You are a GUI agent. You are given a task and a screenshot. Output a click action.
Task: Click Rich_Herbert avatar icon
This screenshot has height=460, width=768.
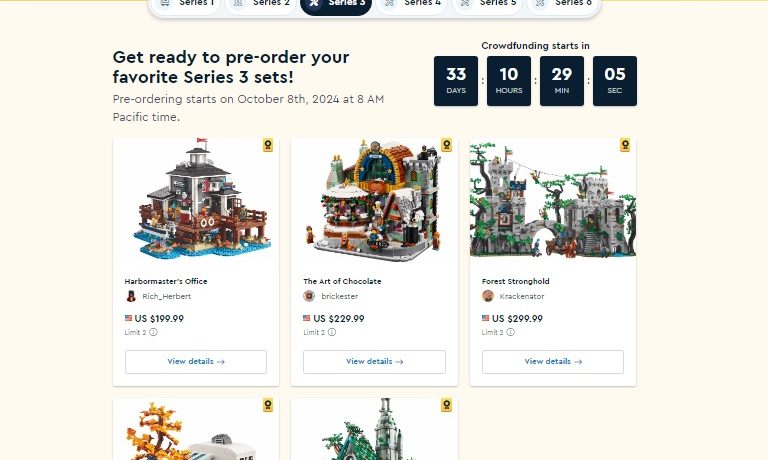point(131,296)
